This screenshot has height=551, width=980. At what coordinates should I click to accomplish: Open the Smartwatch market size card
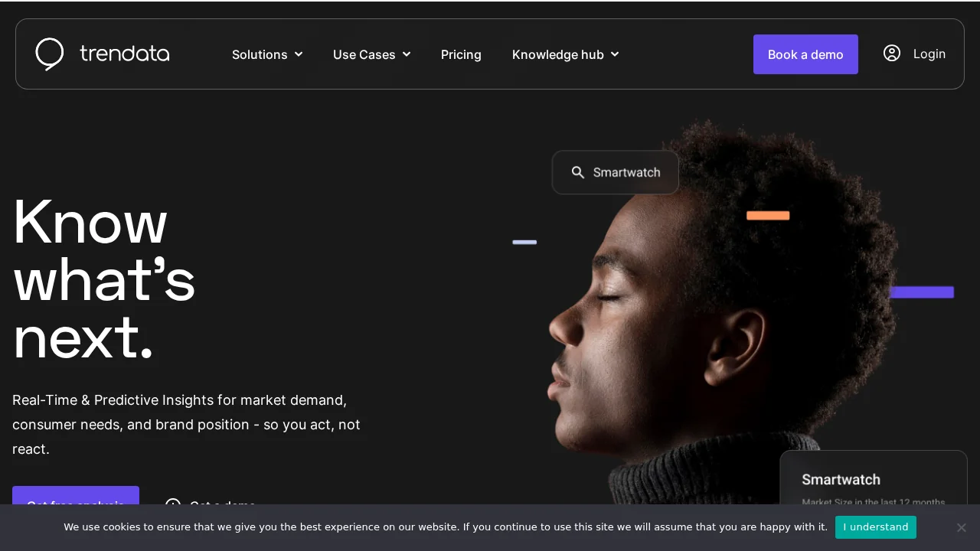(873, 482)
